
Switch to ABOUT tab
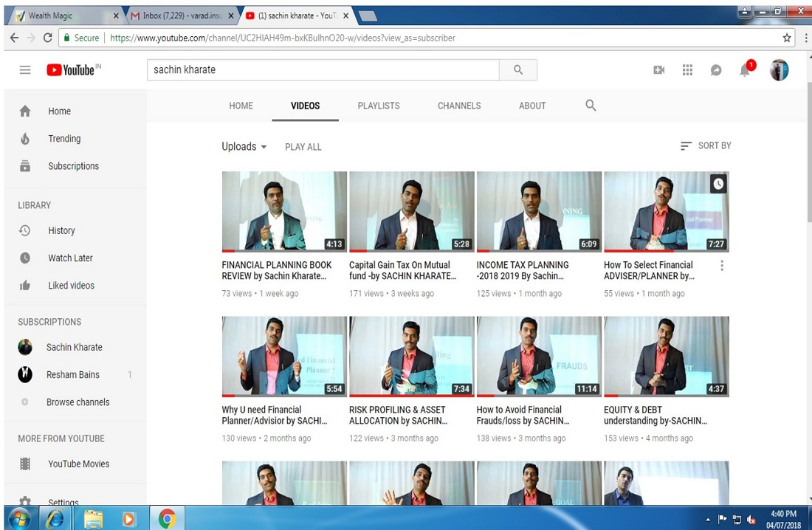click(x=532, y=106)
